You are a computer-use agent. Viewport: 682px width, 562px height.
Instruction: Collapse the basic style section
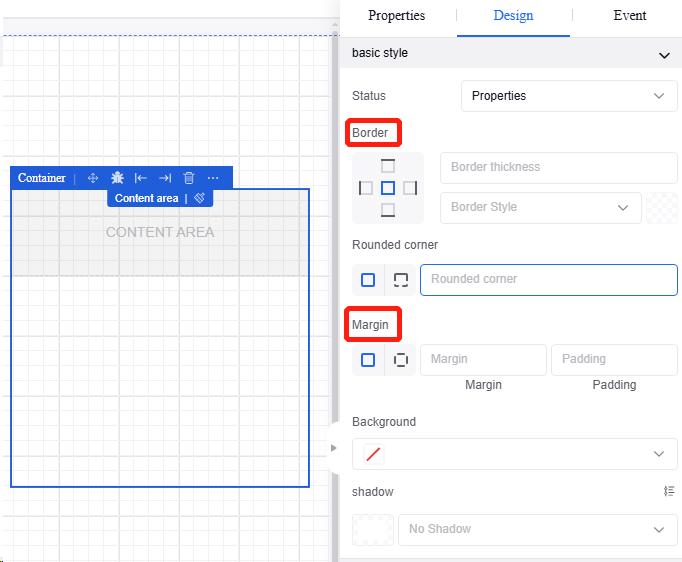click(664, 55)
